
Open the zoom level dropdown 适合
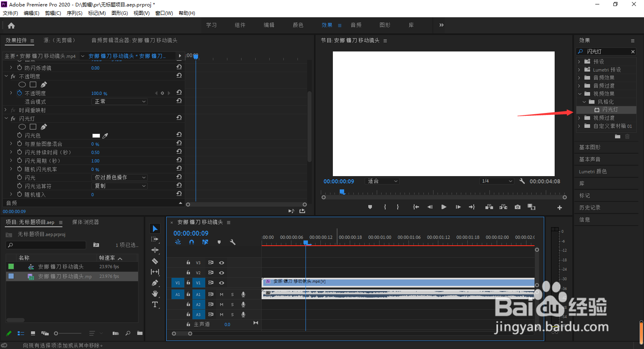382,181
